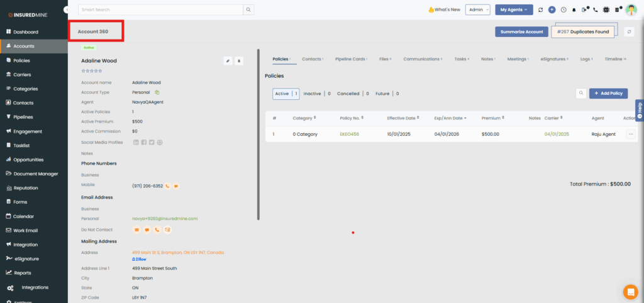Click the call icon next to mobile number
The image size is (644, 303).
click(x=168, y=186)
